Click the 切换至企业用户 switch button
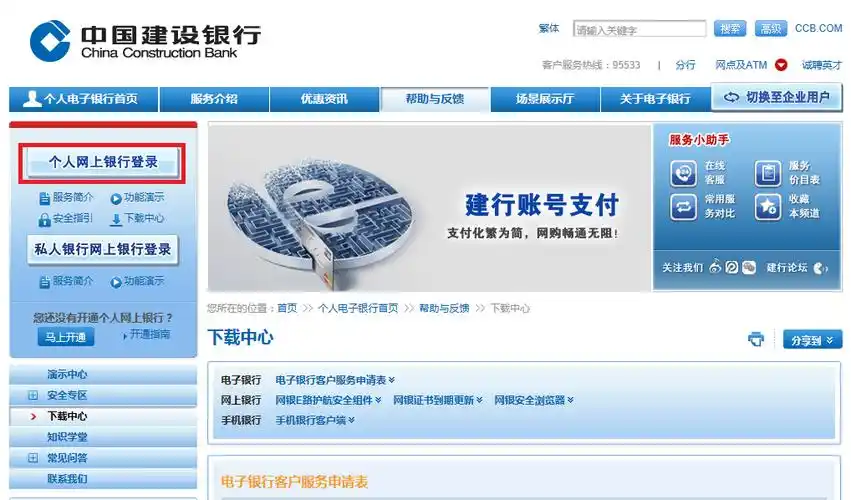The width and height of the screenshot is (851, 500). [x=777, y=98]
